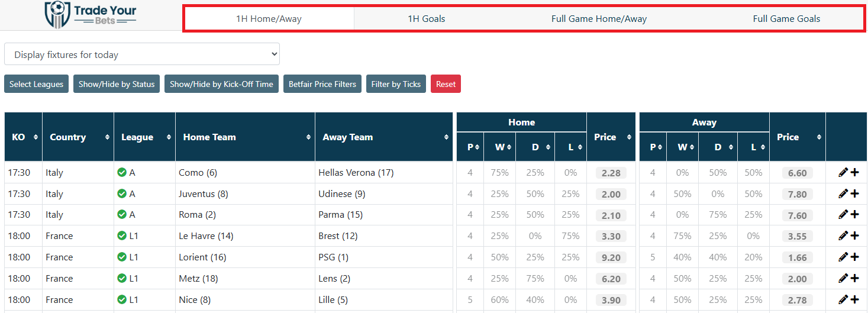Click the plus icon in Metz row

tap(854, 278)
